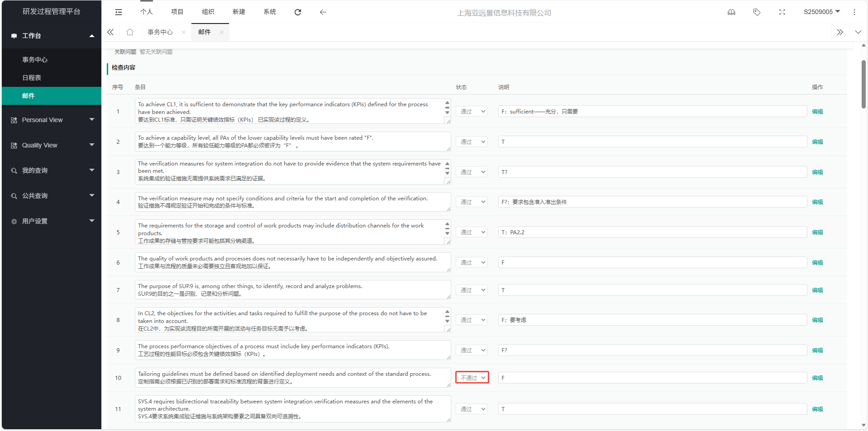Click 编辑 link for row 8

817,320
